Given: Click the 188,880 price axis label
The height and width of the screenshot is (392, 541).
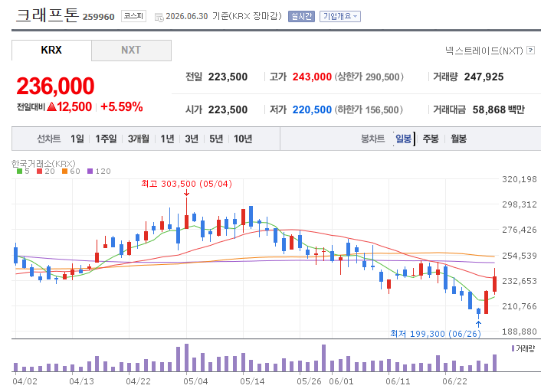Looking at the screenshot, I should tap(520, 332).
